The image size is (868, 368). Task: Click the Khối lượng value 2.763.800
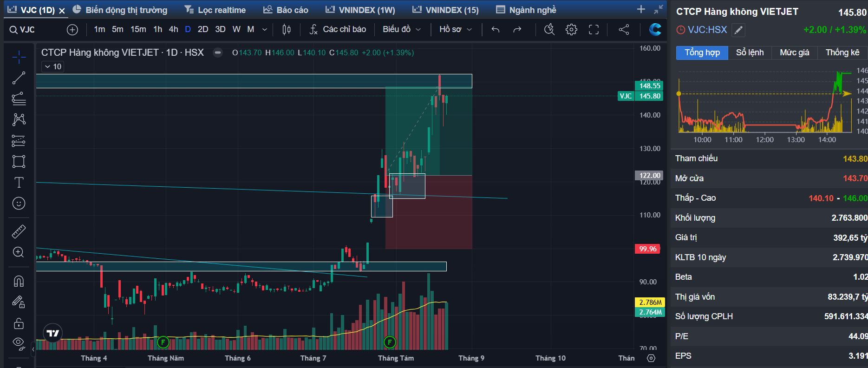pyautogui.click(x=849, y=218)
